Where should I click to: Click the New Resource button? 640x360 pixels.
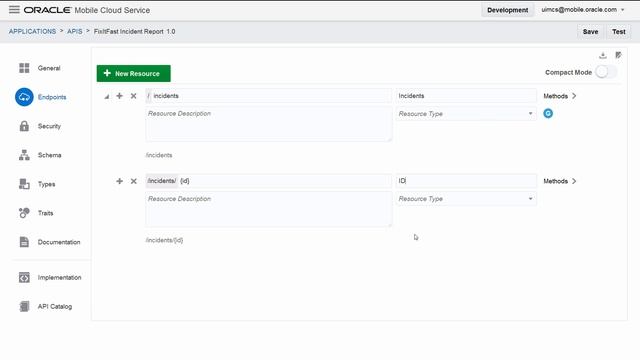133,73
